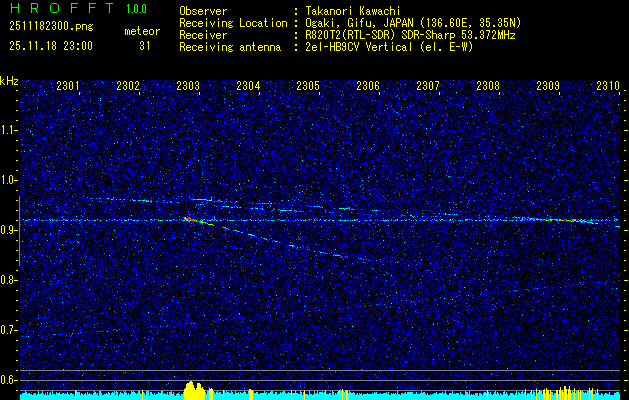This screenshot has width=629, height=400.
Task: Click the 2303 time marker
Action: pyautogui.click(x=188, y=87)
